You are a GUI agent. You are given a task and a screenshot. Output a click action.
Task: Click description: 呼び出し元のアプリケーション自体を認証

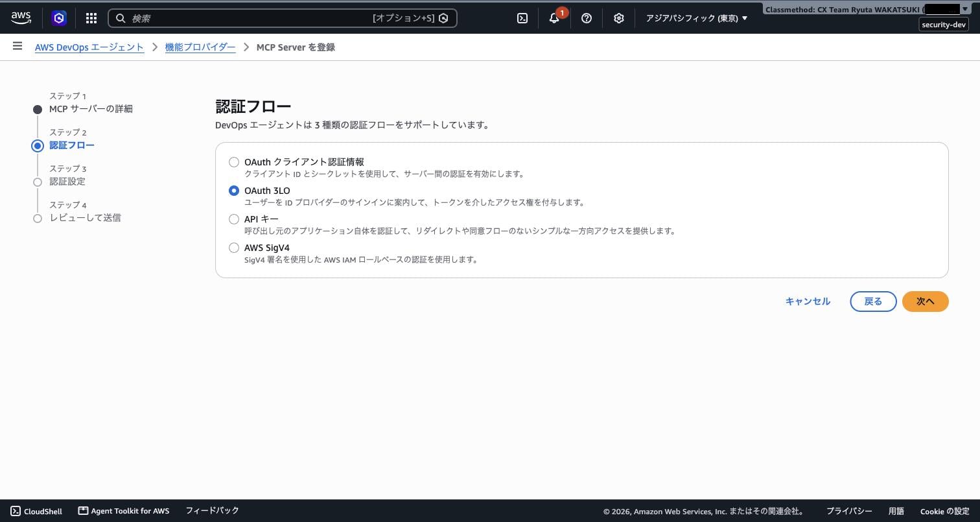pos(460,231)
